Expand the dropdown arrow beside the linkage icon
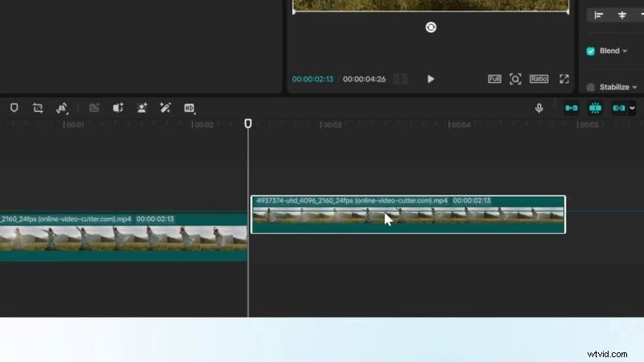644x362 pixels. (x=632, y=108)
